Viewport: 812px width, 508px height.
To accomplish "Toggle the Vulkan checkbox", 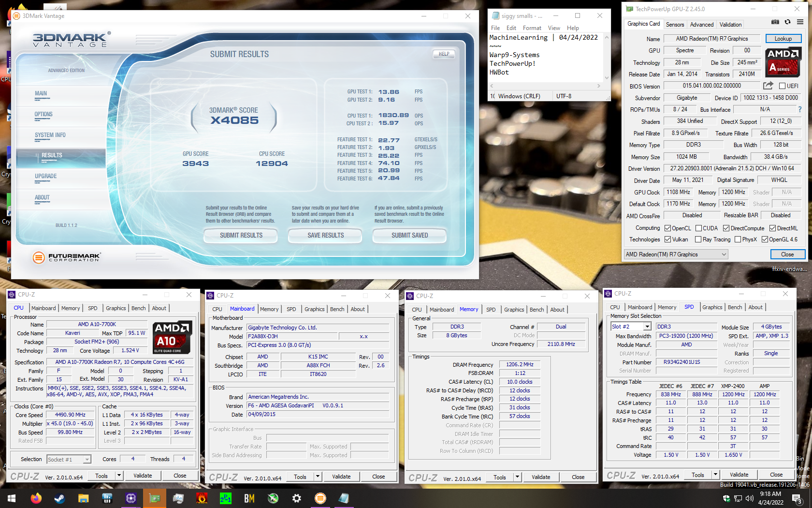I will click(667, 239).
